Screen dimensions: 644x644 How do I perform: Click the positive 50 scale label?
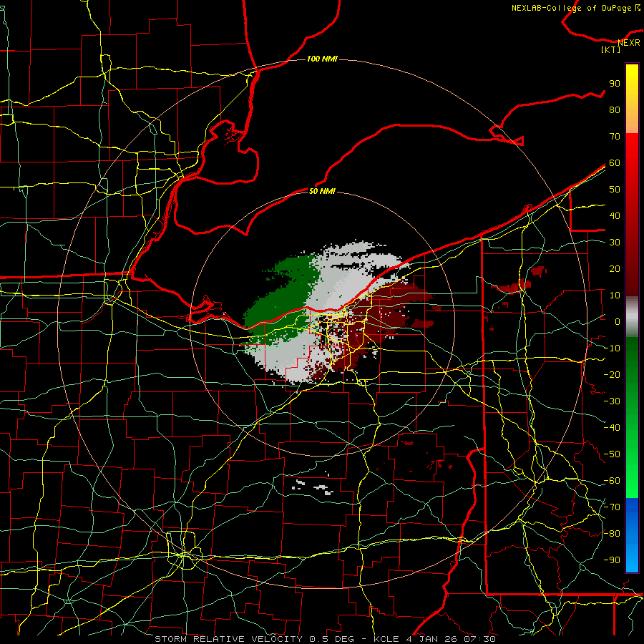point(615,190)
